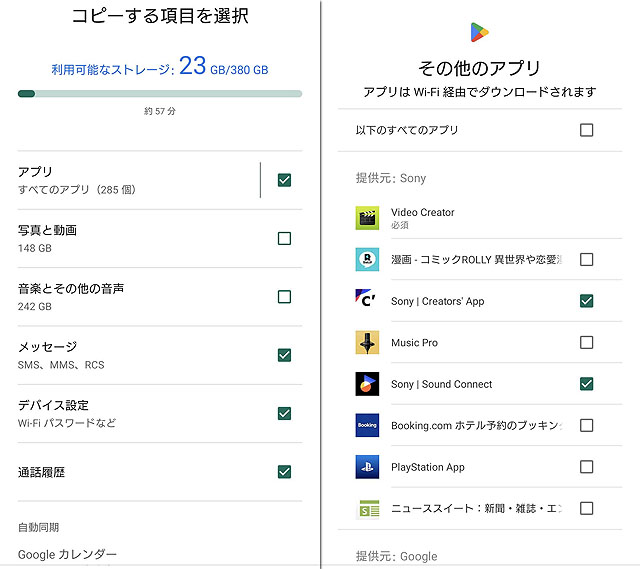Click the Video Creator app name
640x569 pixels.
pos(423,212)
